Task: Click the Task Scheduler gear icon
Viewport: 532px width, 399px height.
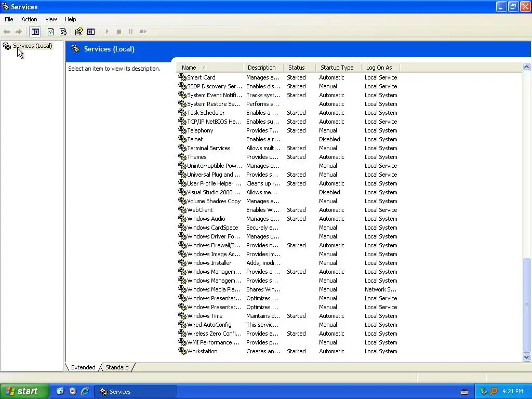Action: coord(182,112)
